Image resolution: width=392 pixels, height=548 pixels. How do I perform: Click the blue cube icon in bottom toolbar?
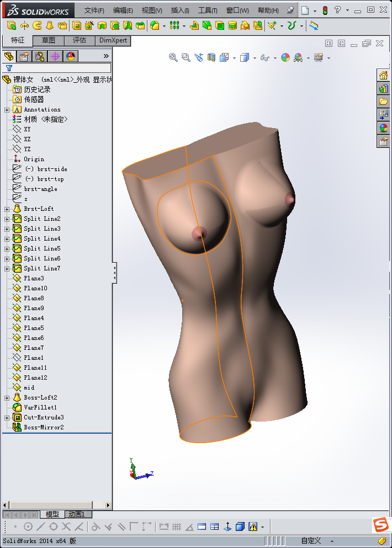240,526
